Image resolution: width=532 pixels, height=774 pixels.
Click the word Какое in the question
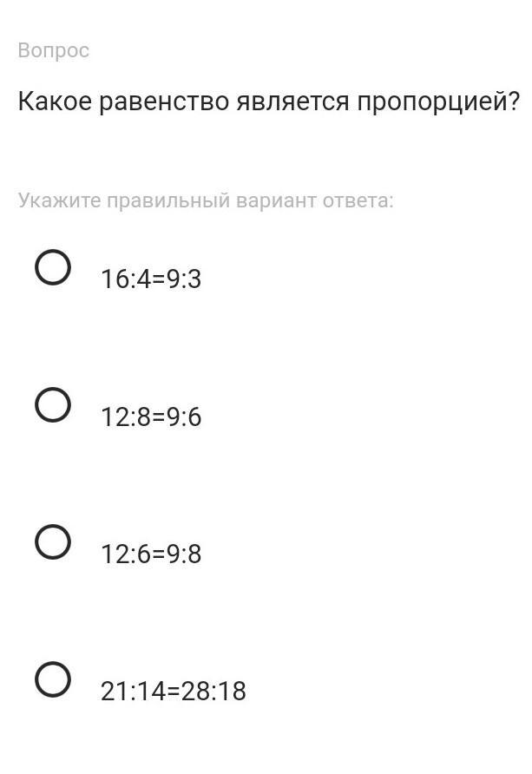pos(54,102)
